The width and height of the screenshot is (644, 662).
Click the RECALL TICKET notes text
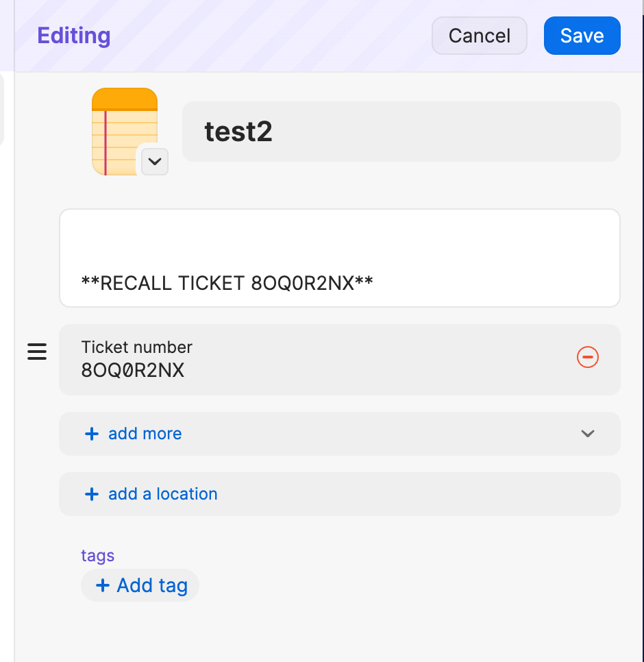pyautogui.click(x=227, y=282)
